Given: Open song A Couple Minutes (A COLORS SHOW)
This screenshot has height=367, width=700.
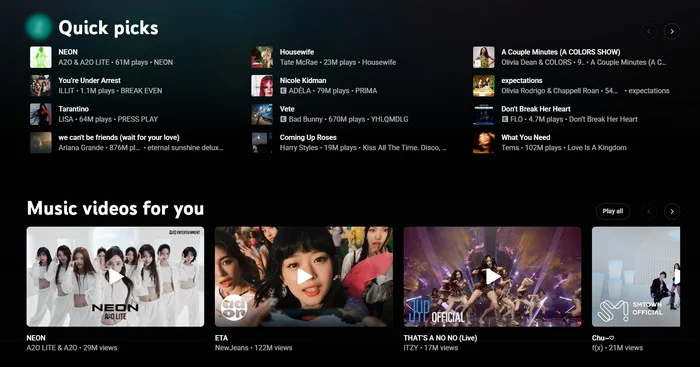Looking at the screenshot, I should (x=561, y=52).
